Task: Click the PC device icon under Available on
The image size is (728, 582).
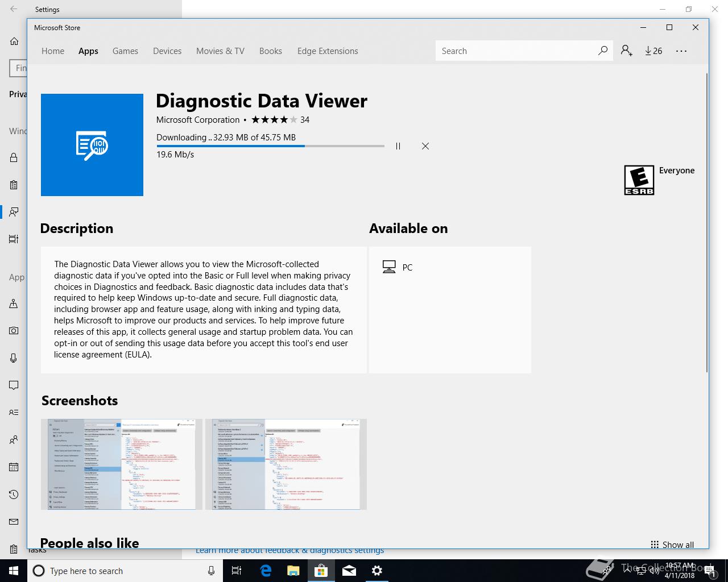Action: pos(389,267)
